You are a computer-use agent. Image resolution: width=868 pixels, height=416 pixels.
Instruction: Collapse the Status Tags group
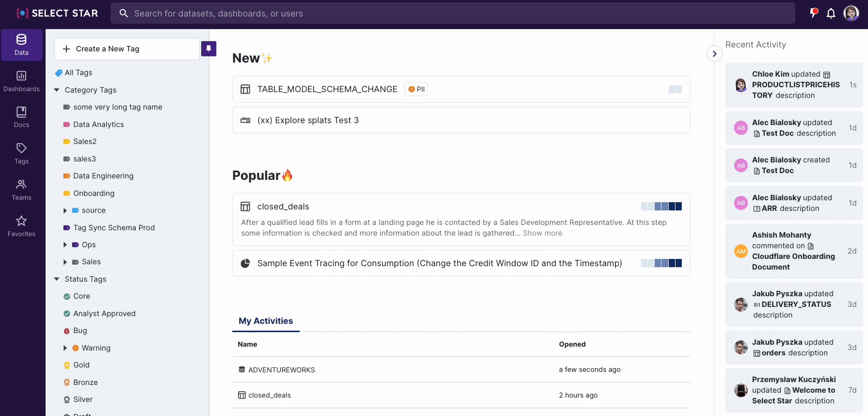(x=57, y=279)
